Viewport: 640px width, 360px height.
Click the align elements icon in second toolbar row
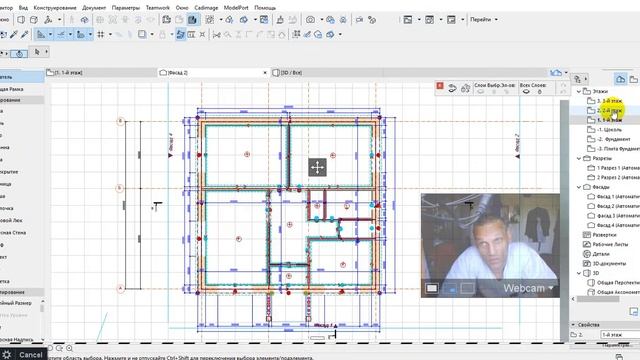pyautogui.click(x=296, y=35)
